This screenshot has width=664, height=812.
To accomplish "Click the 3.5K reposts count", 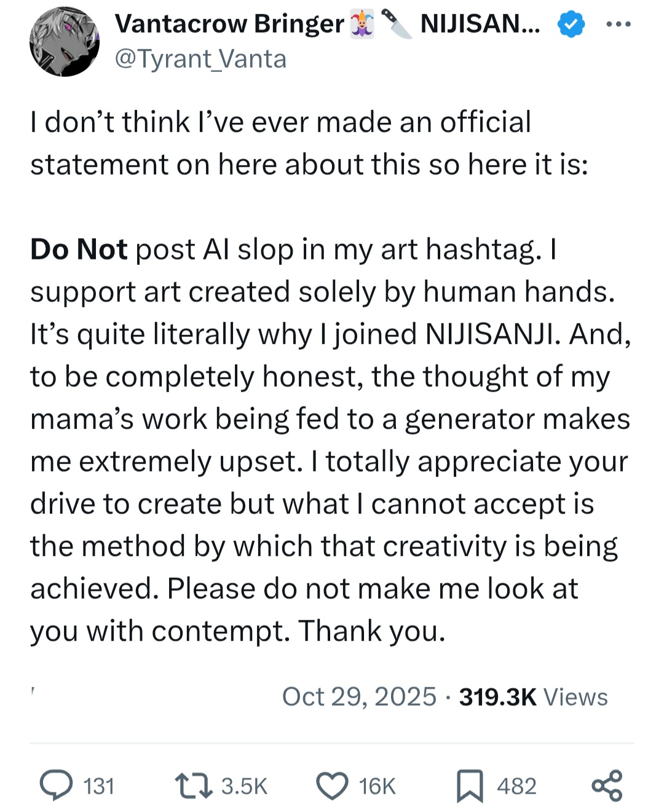I will pyautogui.click(x=244, y=786).
